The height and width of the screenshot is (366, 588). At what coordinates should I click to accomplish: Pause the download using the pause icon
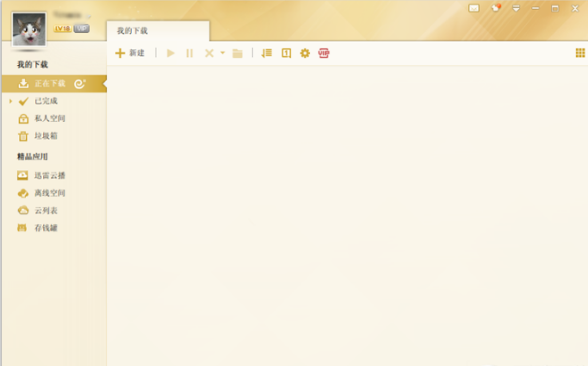(190, 53)
